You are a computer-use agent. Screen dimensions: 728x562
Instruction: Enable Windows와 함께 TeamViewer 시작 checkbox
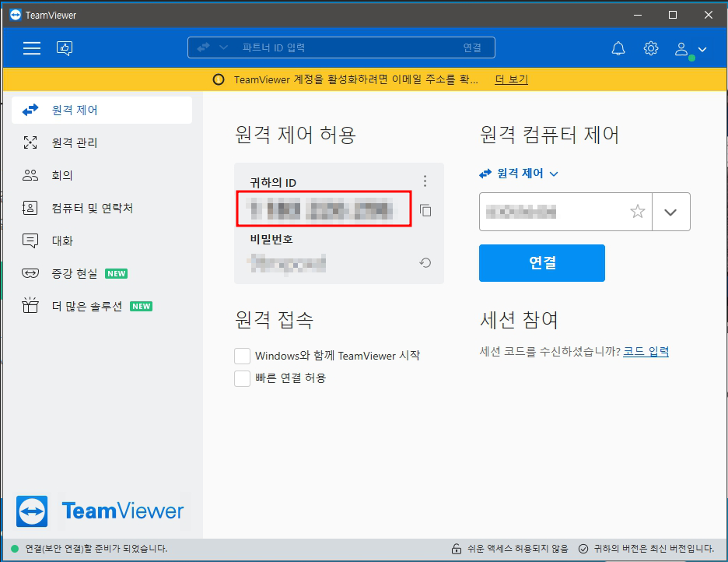coord(243,357)
